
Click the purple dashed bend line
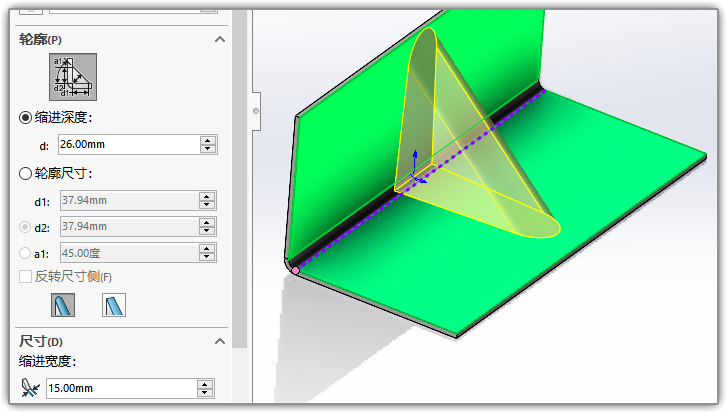tap(350, 235)
